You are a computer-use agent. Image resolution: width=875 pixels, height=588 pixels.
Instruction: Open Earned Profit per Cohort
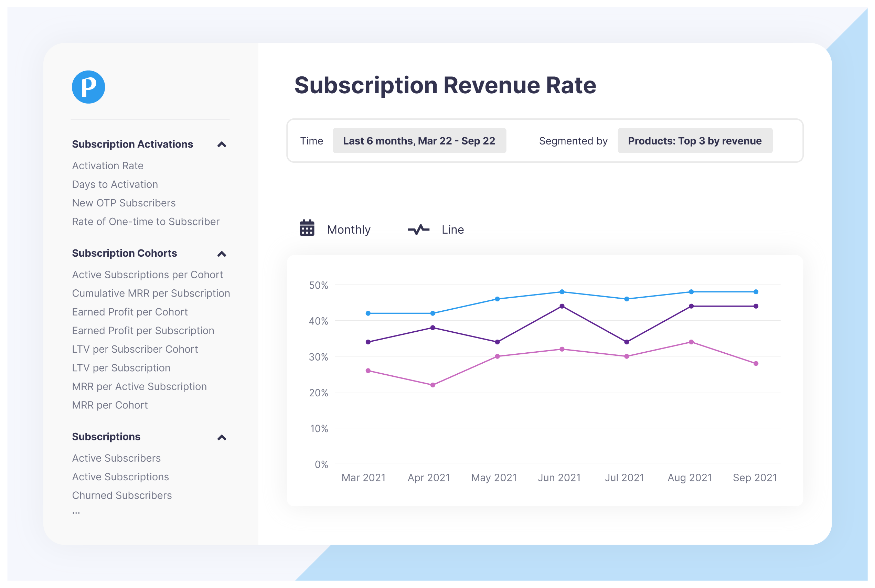tap(130, 312)
